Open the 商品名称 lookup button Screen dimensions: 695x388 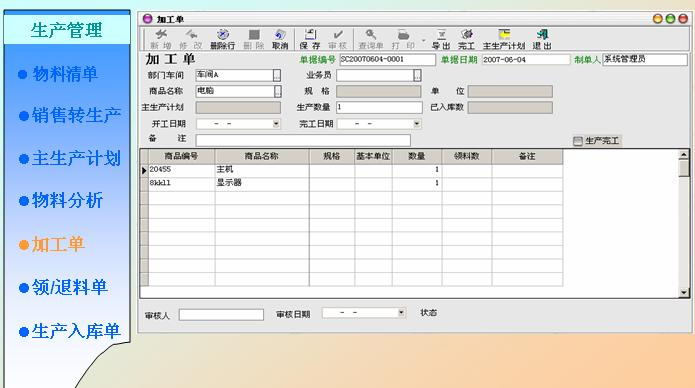click(277, 91)
